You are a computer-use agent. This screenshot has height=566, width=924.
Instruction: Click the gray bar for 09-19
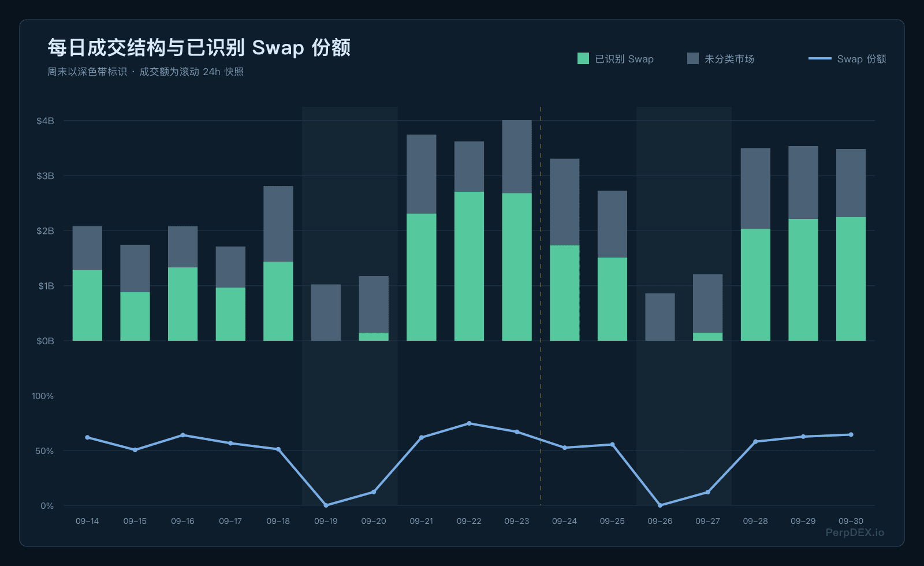[x=326, y=312]
